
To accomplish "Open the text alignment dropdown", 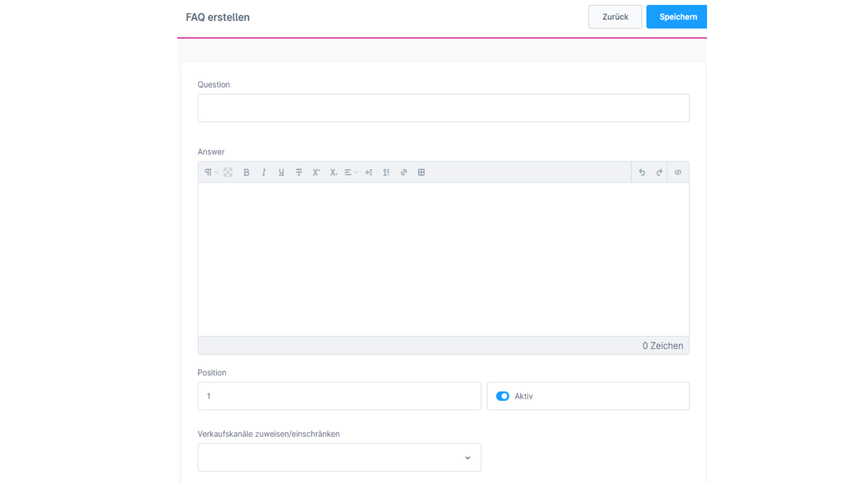I will click(x=351, y=172).
